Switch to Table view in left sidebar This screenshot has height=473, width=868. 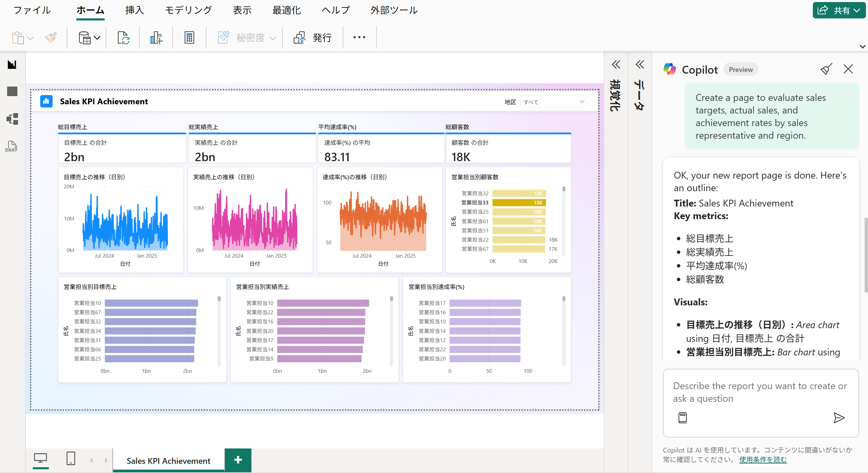(x=12, y=91)
